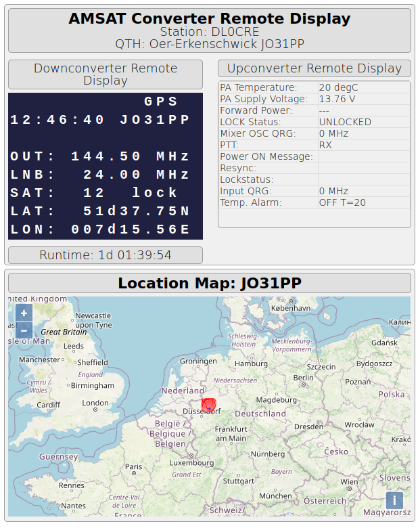The width and height of the screenshot is (420, 528).
Task: Select the LOCK Status row value UNLOCKED
Action: coord(345,122)
